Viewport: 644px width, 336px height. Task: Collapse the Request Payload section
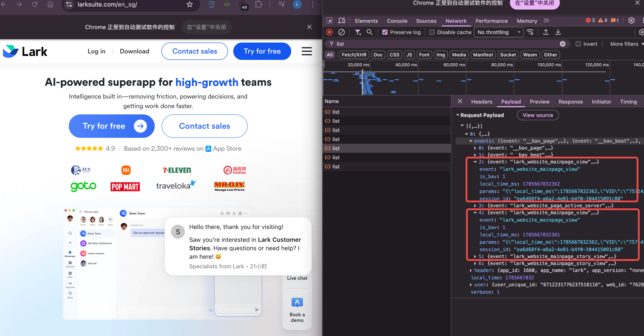[x=457, y=115]
